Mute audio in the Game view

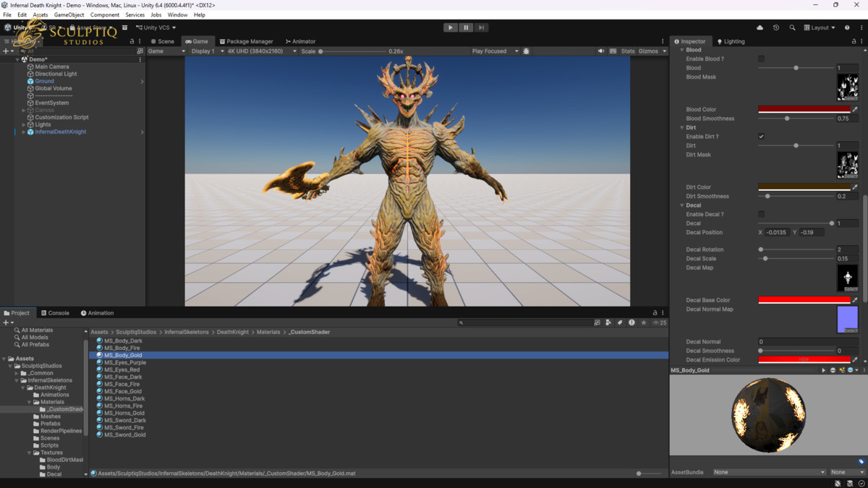click(601, 51)
